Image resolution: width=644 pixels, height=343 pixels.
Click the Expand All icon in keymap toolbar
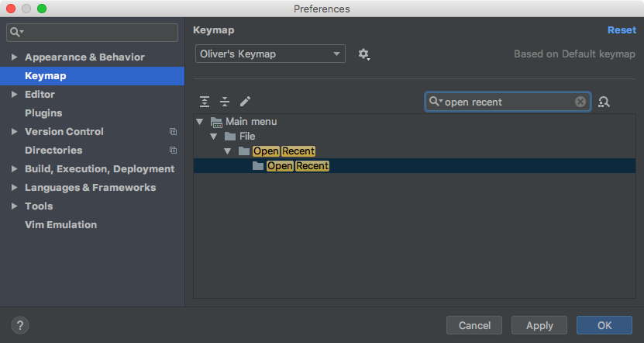(x=205, y=102)
